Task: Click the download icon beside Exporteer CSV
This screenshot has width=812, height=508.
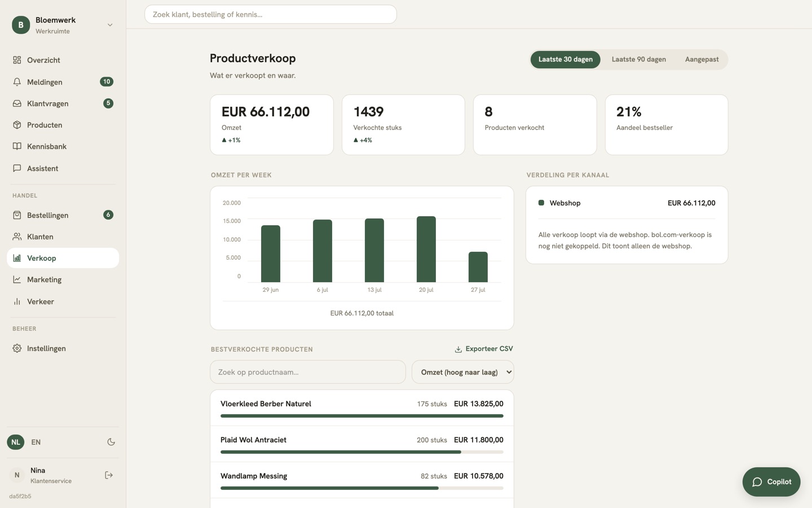Action: (x=458, y=349)
